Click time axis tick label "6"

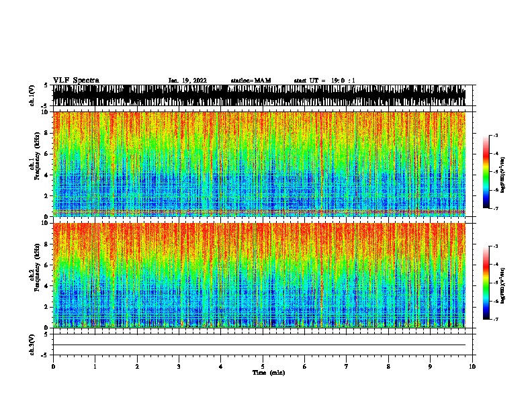click(x=305, y=367)
